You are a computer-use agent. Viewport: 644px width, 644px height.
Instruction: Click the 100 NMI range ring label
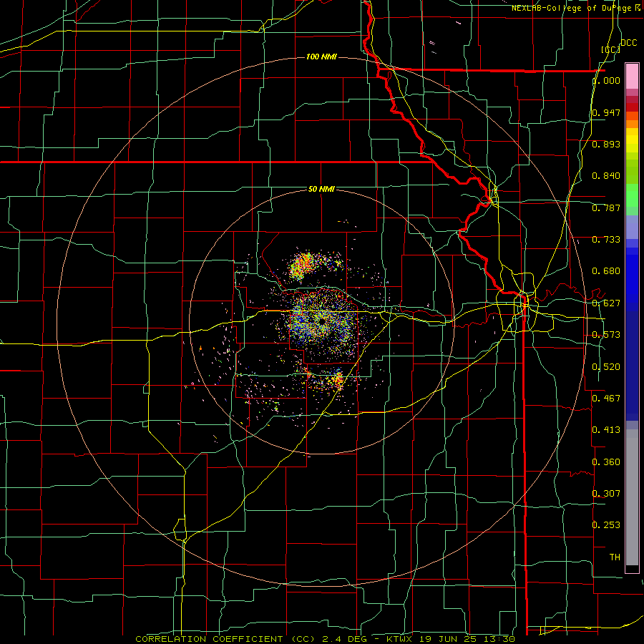click(321, 57)
